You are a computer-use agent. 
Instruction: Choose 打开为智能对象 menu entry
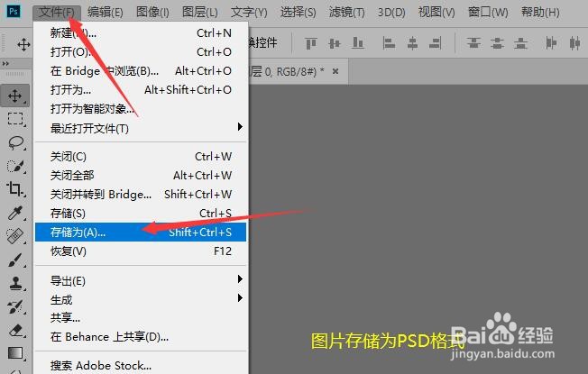pos(141,109)
